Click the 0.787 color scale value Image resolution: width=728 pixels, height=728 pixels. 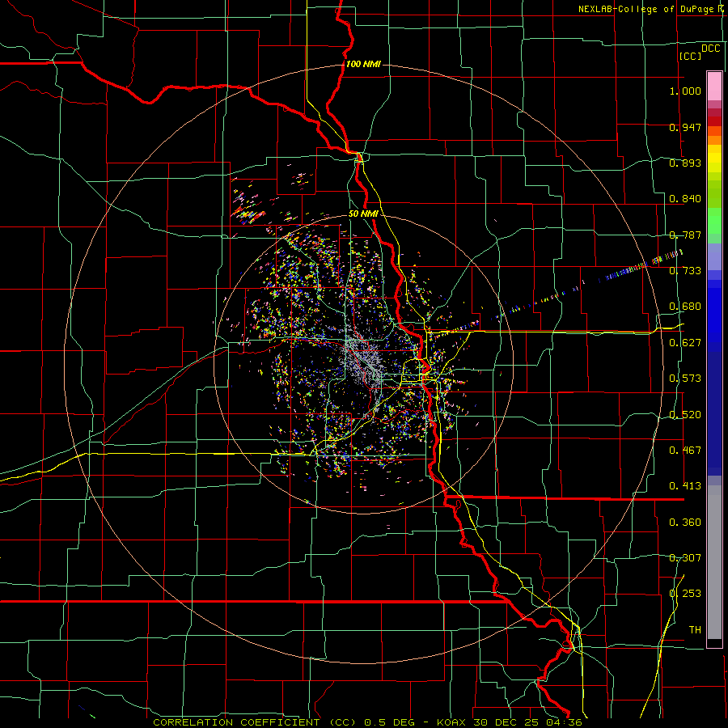coord(685,235)
